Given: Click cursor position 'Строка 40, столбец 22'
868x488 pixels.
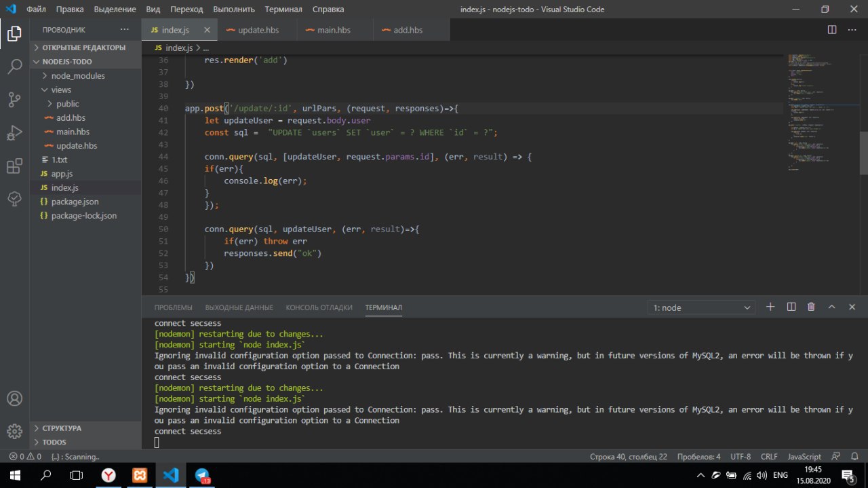Looking at the screenshot, I should coord(629,457).
